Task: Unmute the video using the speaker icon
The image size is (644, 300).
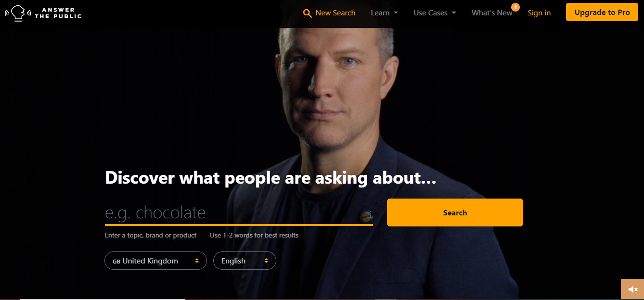Action: tap(632, 289)
